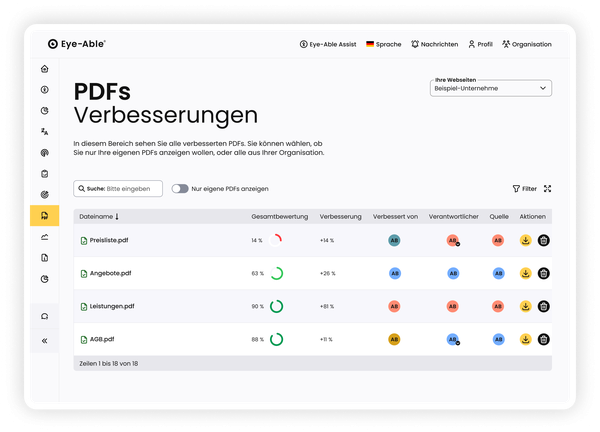This screenshot has height=432, width=600.
Task: Open Nachrichten notifications
Action: 435,44
